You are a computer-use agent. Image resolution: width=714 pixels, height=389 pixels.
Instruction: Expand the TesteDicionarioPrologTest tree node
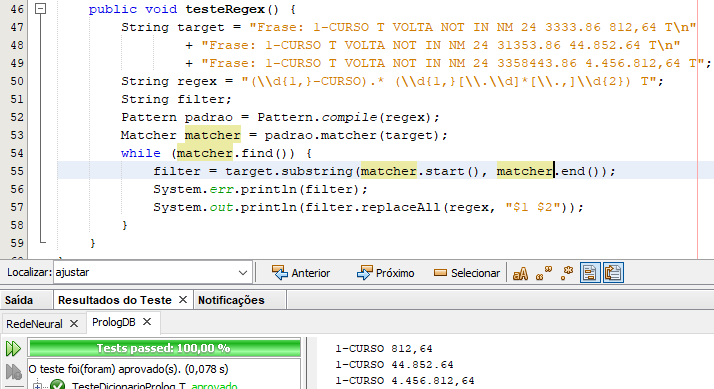pos(37,386)
